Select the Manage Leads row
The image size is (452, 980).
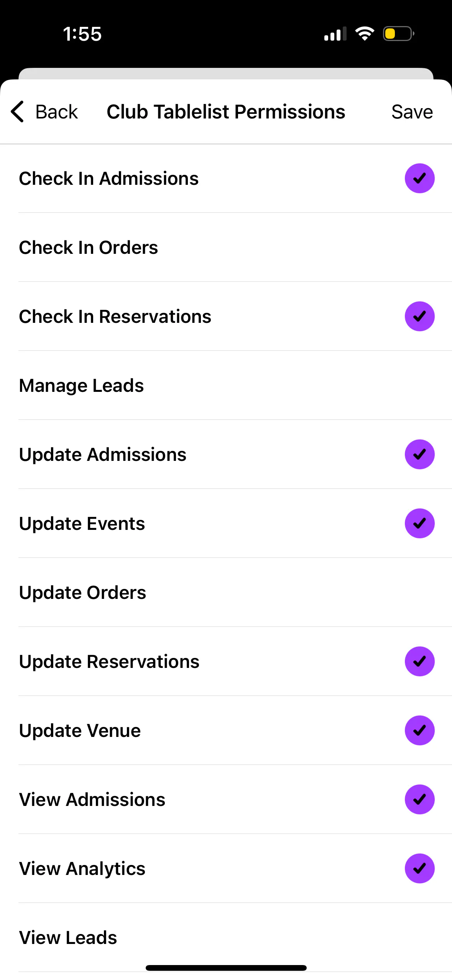[226, 385]
